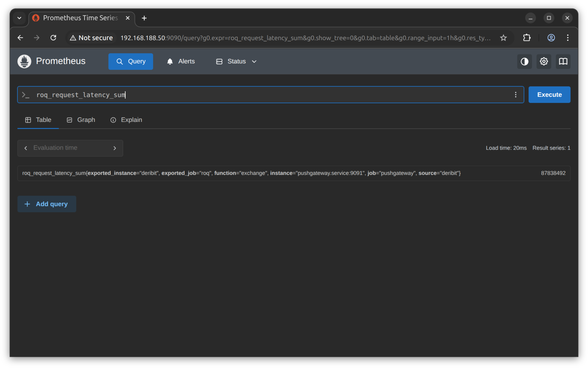This screenshot has height=368, width=588.
Task: Click the Result series: 1 text
Action: (551, 148)
